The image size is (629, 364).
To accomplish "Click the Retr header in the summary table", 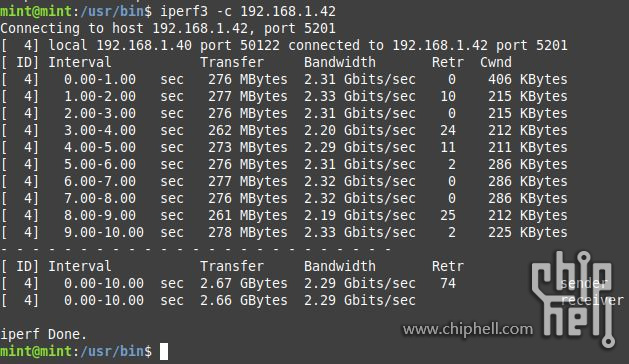I will point(448,266).
